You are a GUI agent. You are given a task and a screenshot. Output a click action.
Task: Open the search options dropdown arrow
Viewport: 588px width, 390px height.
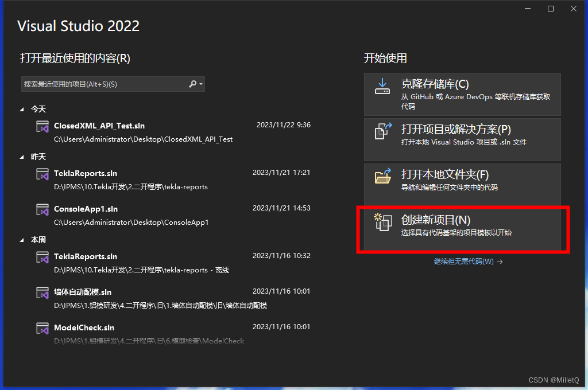201,84
